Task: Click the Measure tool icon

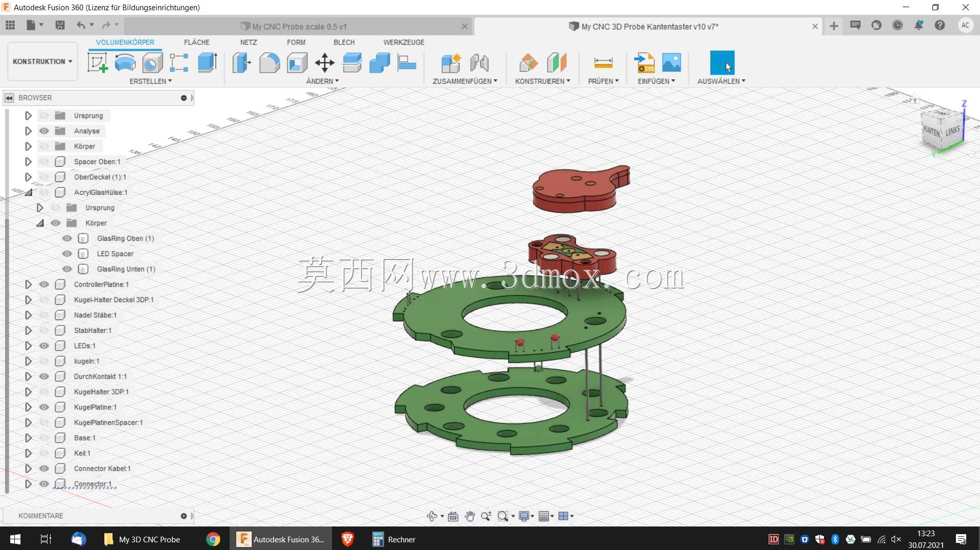Action: 603,63
